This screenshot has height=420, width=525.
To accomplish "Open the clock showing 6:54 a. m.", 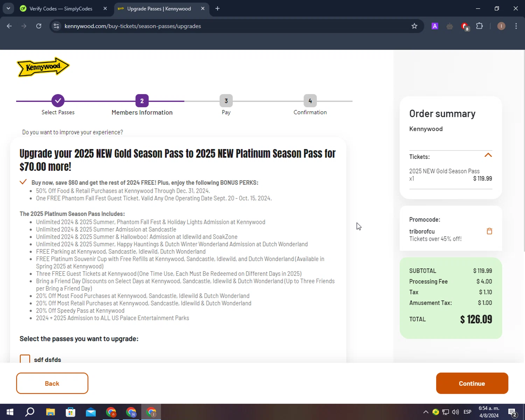I will point(489,412).
